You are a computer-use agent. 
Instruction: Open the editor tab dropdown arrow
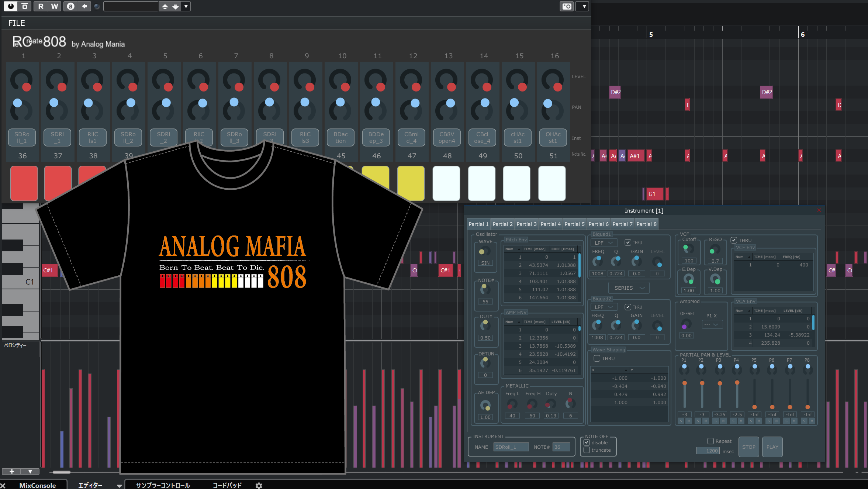(x=119, y=486)
